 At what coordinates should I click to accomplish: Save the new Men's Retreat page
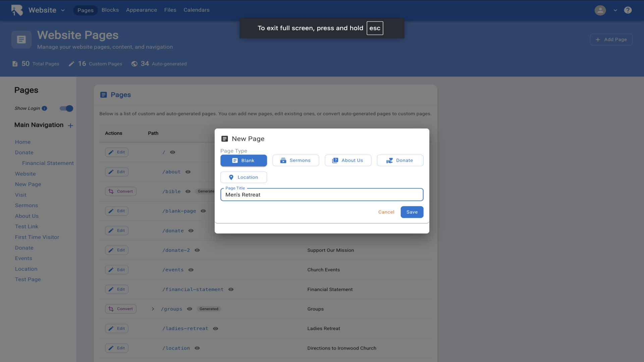pos(412,212)
